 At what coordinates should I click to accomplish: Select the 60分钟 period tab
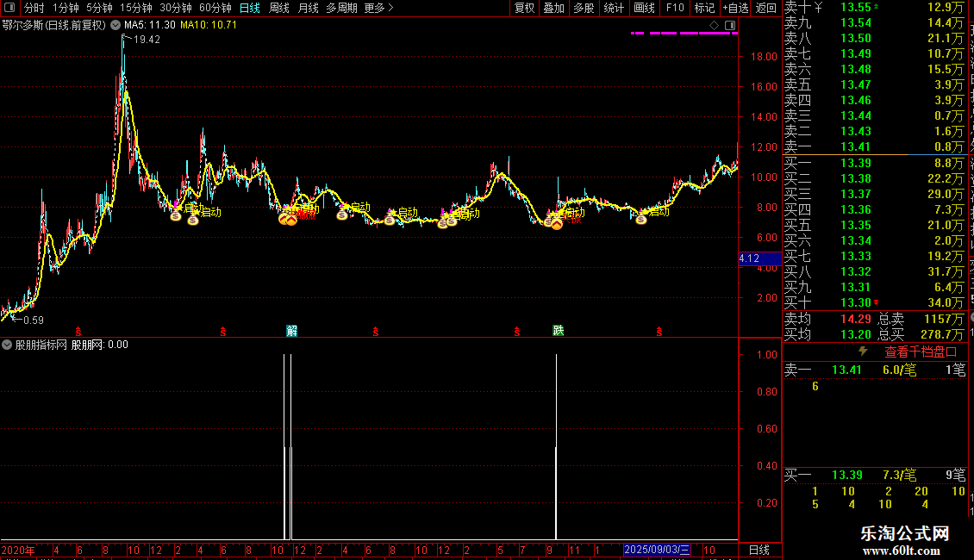tap(215, 8)
